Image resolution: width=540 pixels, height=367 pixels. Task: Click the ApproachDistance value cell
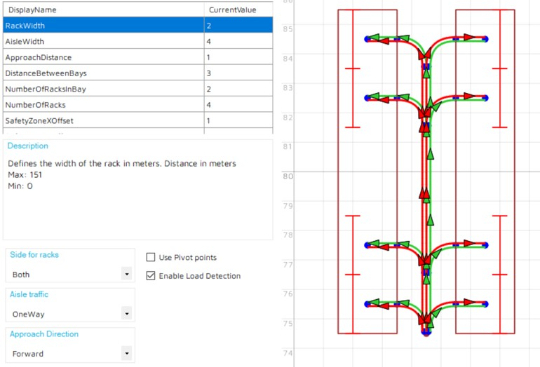(238, 57)
